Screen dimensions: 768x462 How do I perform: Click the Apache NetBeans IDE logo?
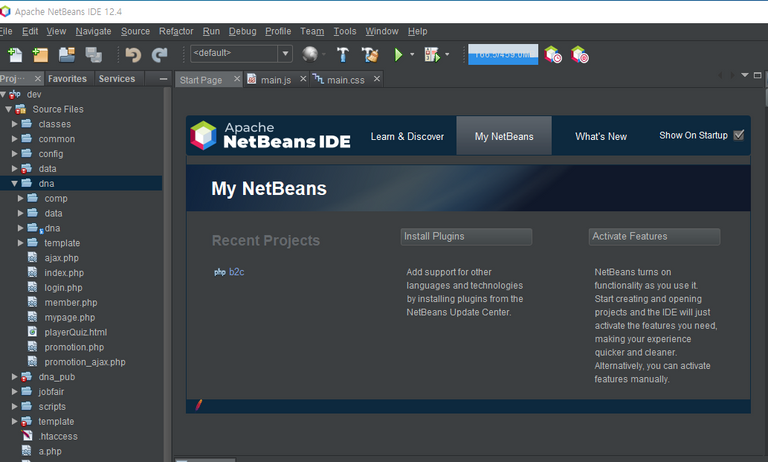[270, 136]
